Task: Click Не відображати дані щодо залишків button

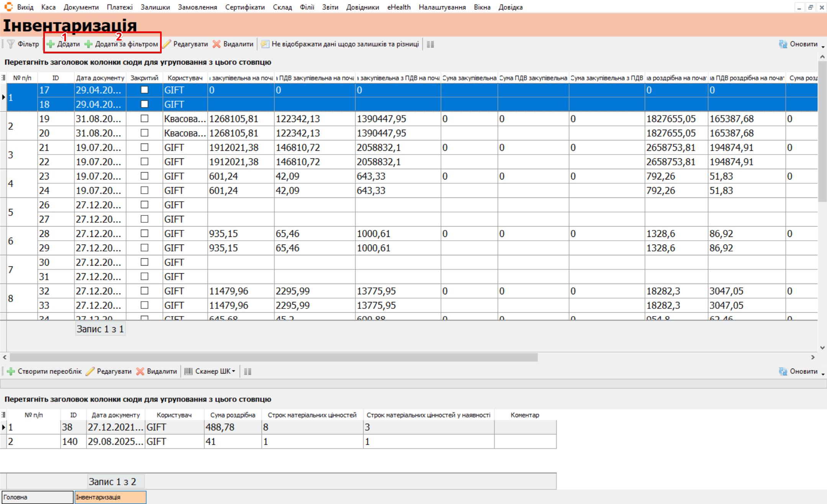Action: click(x=340, y=44)
